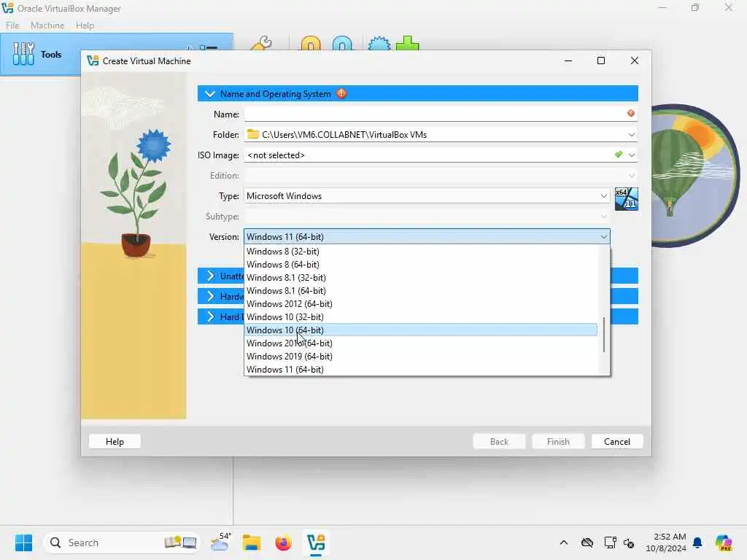The image size is (747, 560).
Task: Click the Finish button
Action: coord(558,441)
